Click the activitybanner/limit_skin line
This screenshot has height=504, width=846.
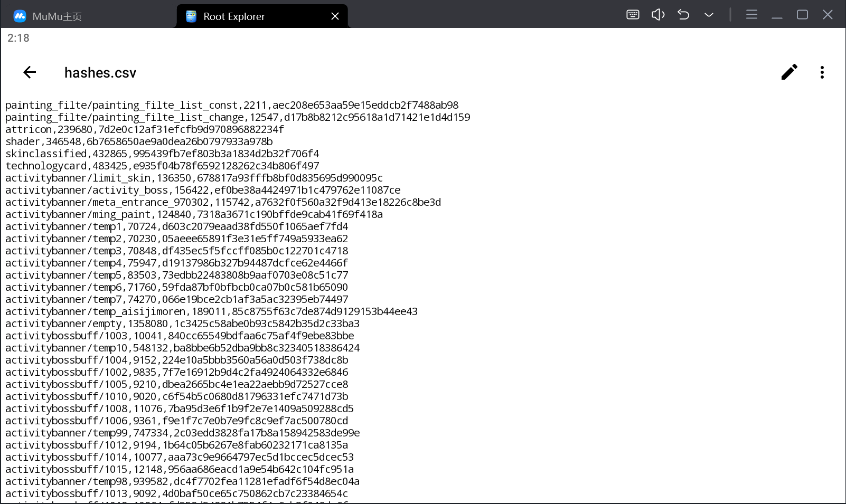click(x=194, y=178)
